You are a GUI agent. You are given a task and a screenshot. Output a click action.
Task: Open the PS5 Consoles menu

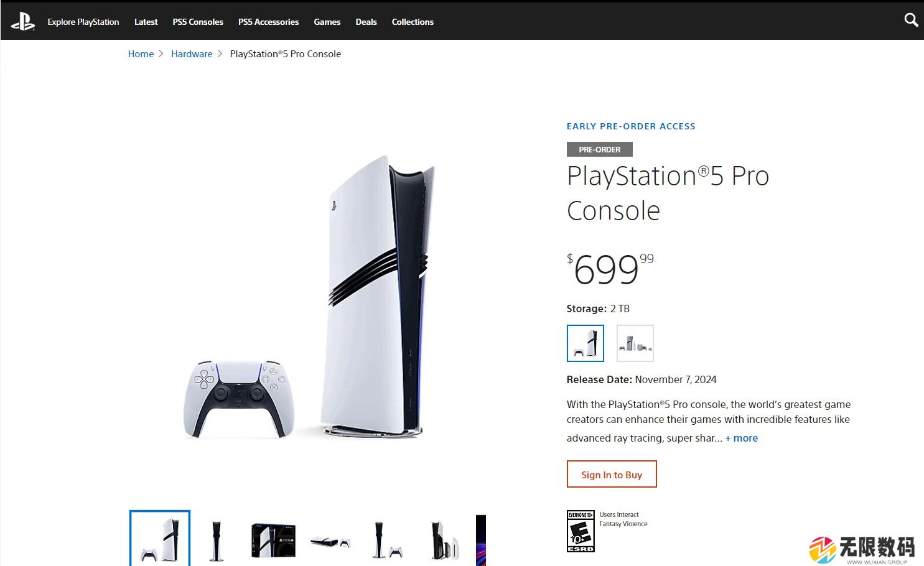coord(198,22)
